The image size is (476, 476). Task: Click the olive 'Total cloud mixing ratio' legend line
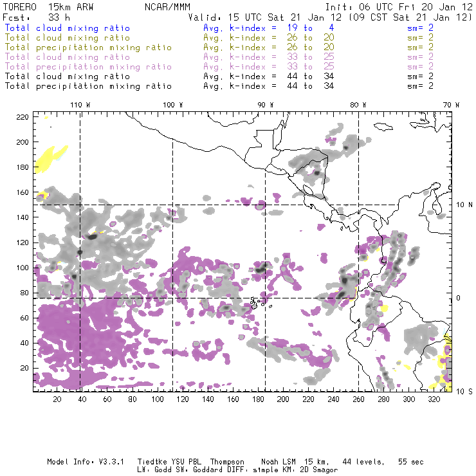[68, 38]
